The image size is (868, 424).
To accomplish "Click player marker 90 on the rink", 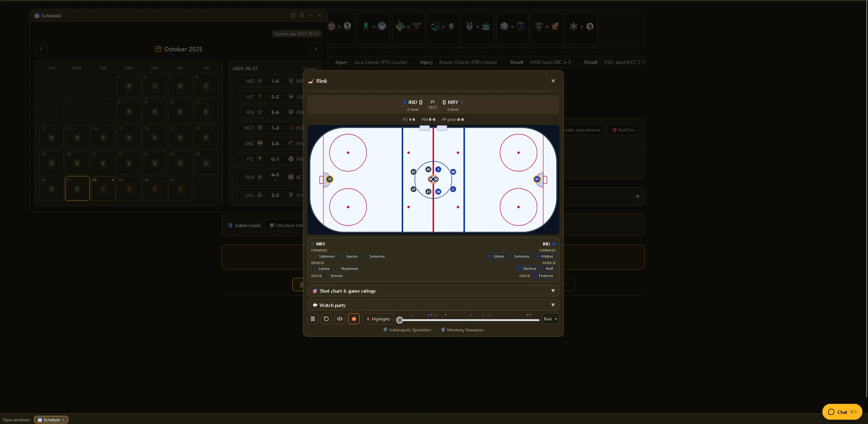I will coord(453,172).
